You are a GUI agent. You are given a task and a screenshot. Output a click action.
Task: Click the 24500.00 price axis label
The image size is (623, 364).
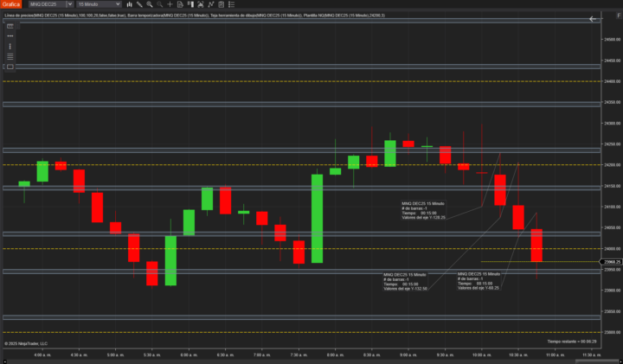612,39
